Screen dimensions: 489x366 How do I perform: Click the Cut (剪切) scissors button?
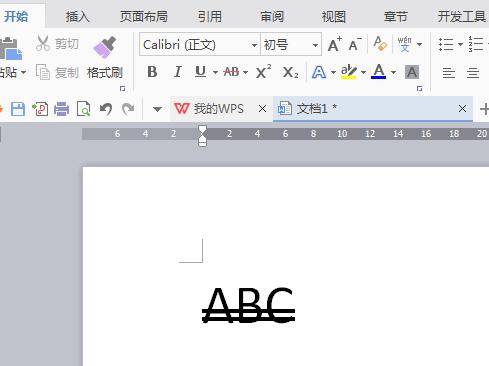tap(57, 44)
